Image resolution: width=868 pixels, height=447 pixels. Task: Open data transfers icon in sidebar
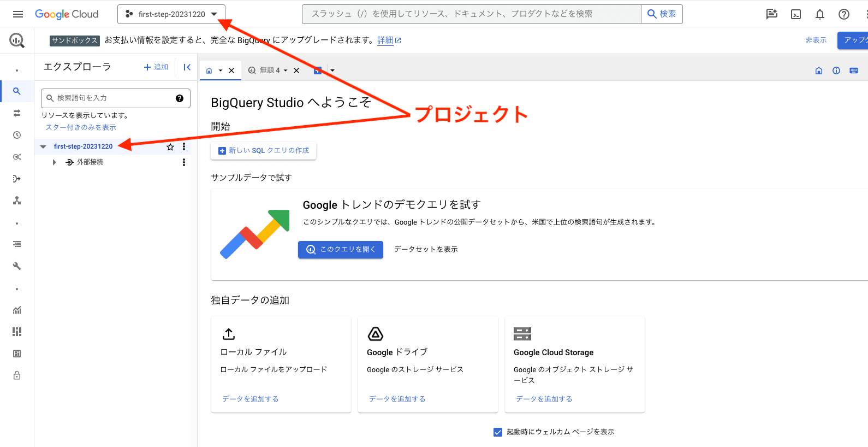click(x=17, y=113)
